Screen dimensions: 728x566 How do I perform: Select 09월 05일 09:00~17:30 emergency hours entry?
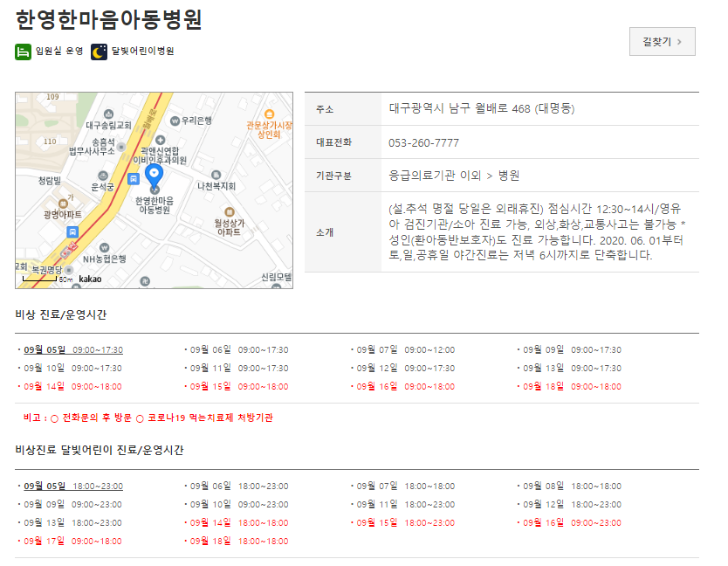click(x=73, y=350)
